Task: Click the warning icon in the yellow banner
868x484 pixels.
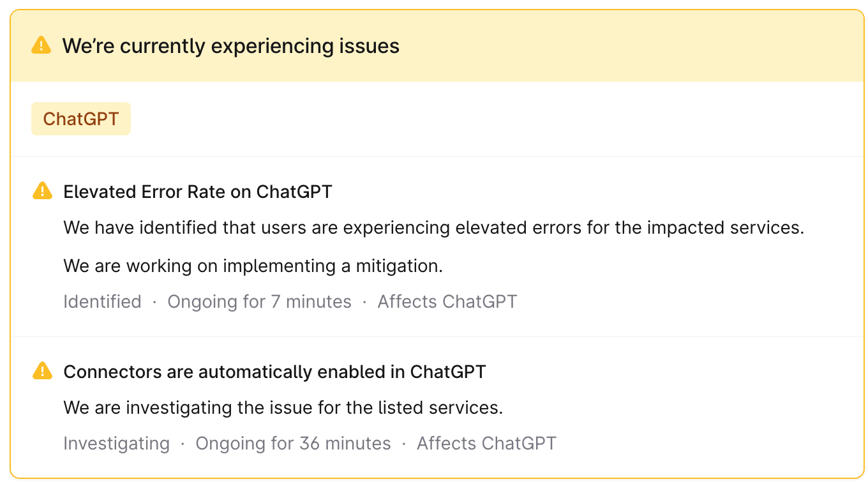Action: coord(41,45)
